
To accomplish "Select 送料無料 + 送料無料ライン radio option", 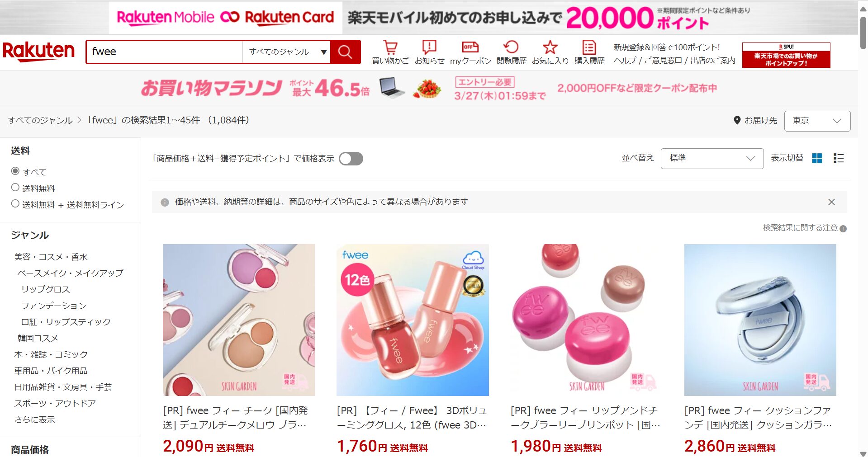I will (x=15, y=204).
